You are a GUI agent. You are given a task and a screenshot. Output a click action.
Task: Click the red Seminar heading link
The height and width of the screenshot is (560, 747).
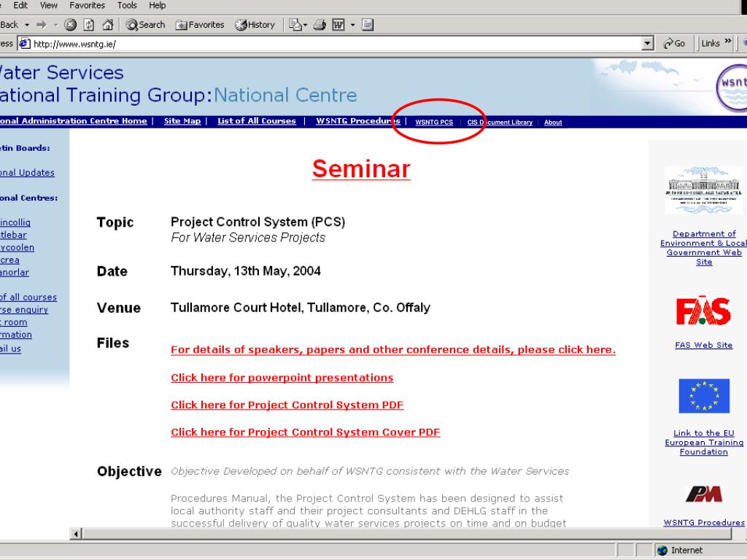361,169
